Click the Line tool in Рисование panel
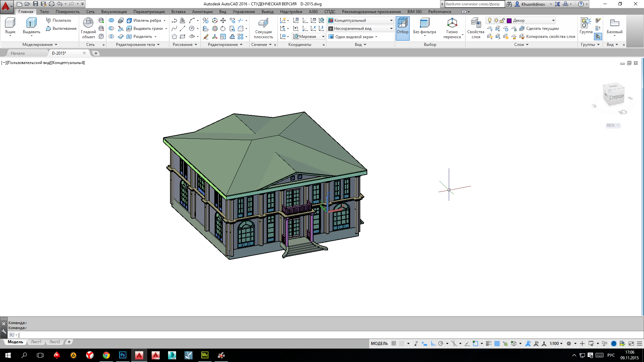Image resolution: width=644 pixels, height=362 pixels. tap(182, 28)
